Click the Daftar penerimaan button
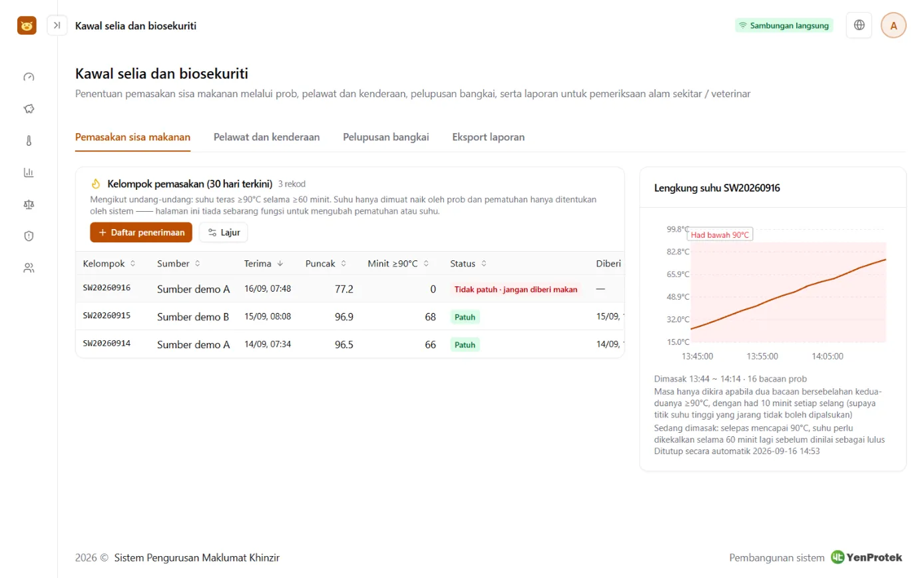Image resolution: width=924 pixels, height=578 pixels. point(141,232)
